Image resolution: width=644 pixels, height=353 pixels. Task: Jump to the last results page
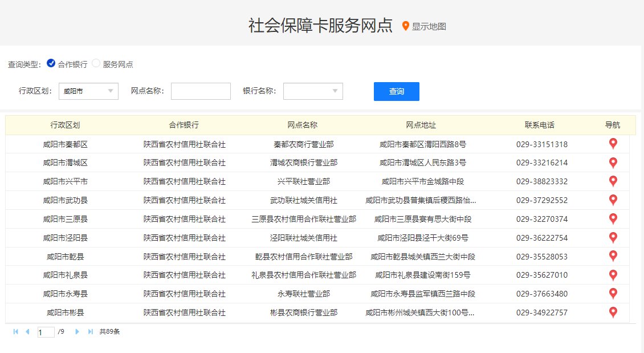[90, 331]
